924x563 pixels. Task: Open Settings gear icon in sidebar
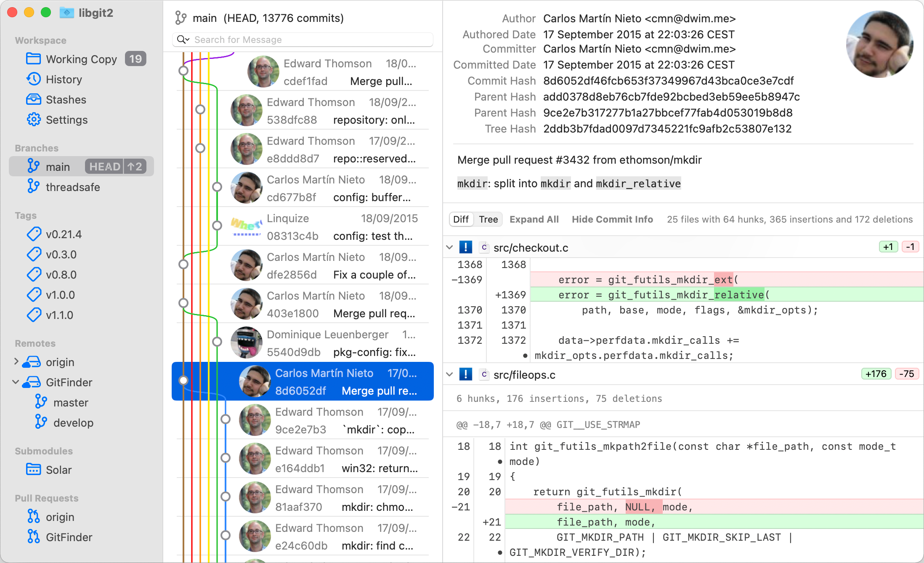(33, 120)
